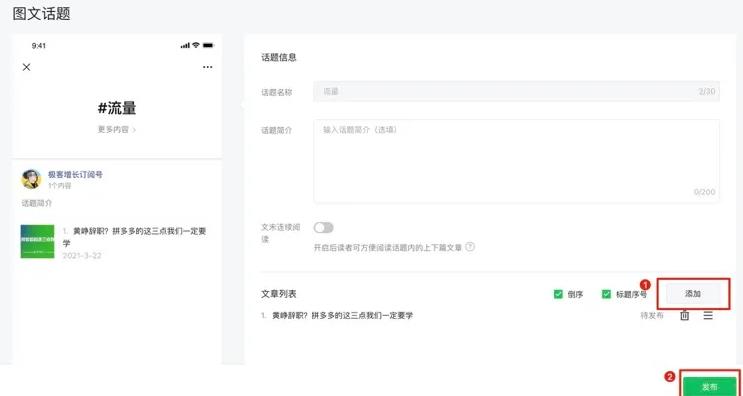Uncheck the 倒序 checkbox

click(x=558, y=294)
